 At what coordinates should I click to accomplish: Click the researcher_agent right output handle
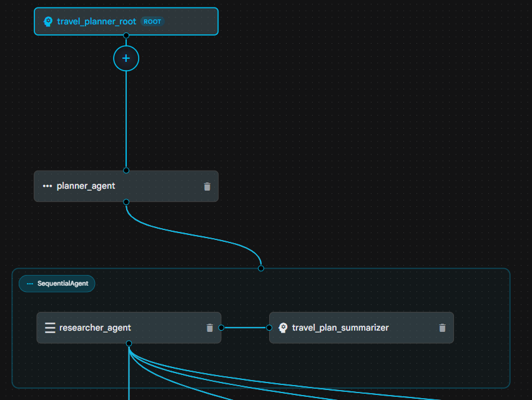tap(221, 327)
